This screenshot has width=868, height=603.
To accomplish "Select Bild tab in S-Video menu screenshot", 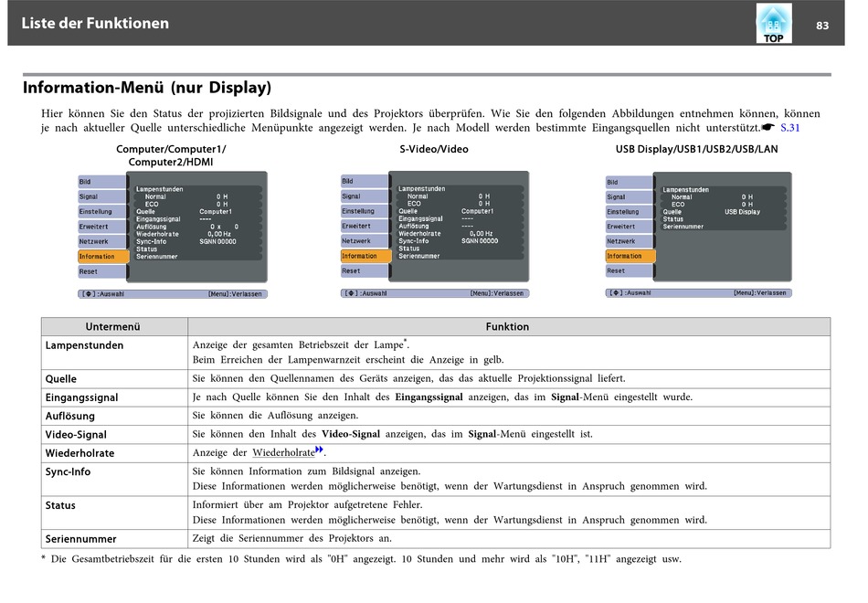I will 365,181.
